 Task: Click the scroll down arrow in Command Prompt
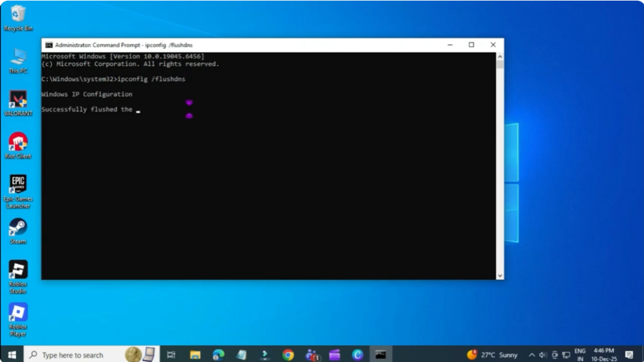(500, 276)
